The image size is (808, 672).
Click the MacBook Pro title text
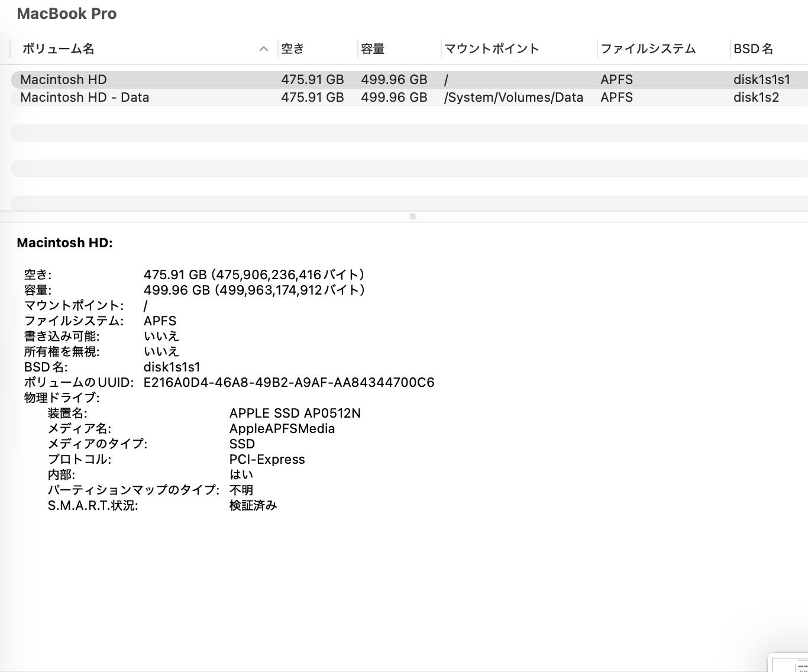pyautogui.click(x=67, y=14)
